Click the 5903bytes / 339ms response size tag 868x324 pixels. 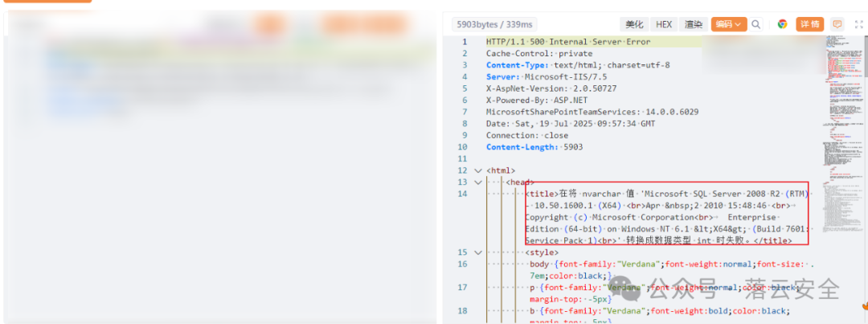coord(486,25)
